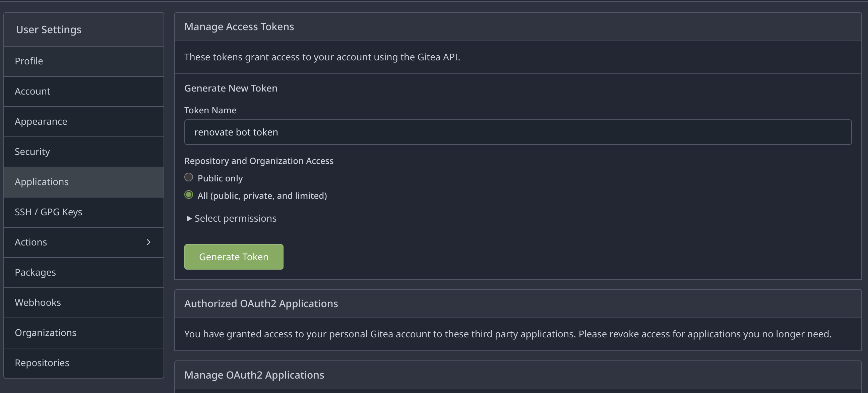Open the SSH / GPG Keys page
Viewport: 868px width, 393px height.
tap(49, 212)
